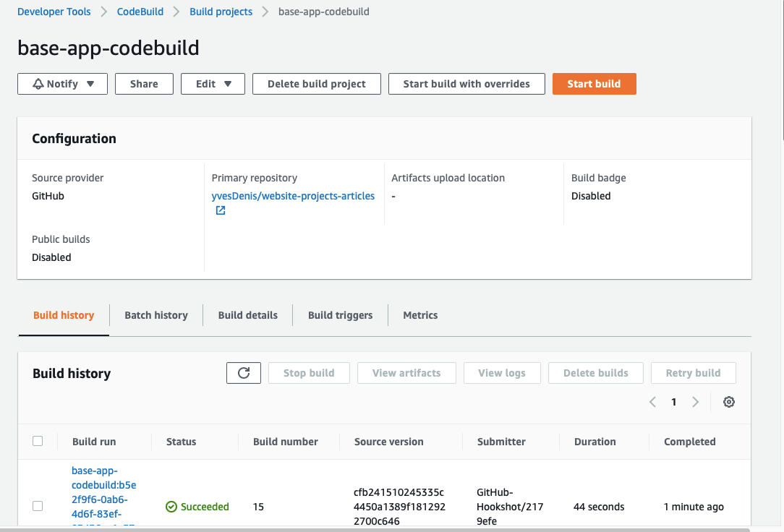Click Start build with overrides

[x=466, y=84]
